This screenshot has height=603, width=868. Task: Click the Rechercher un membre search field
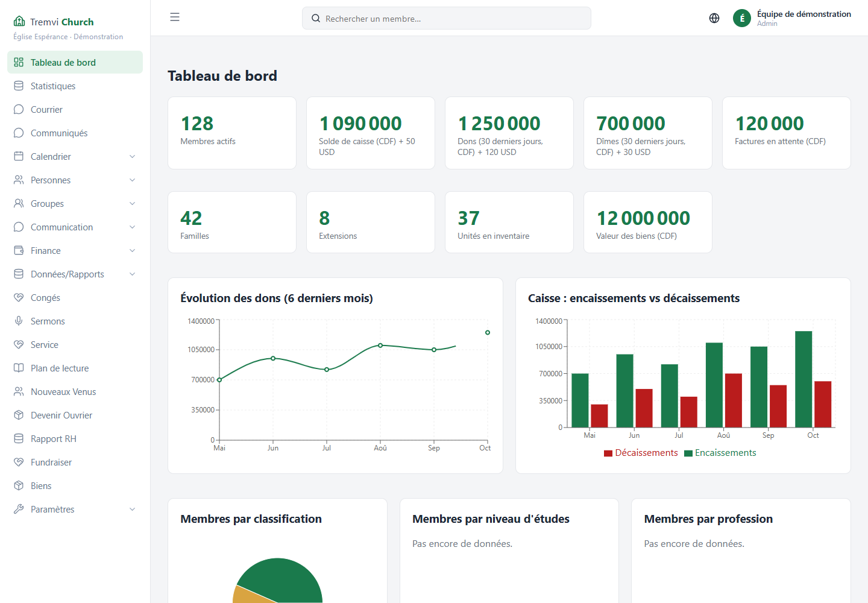447,18
